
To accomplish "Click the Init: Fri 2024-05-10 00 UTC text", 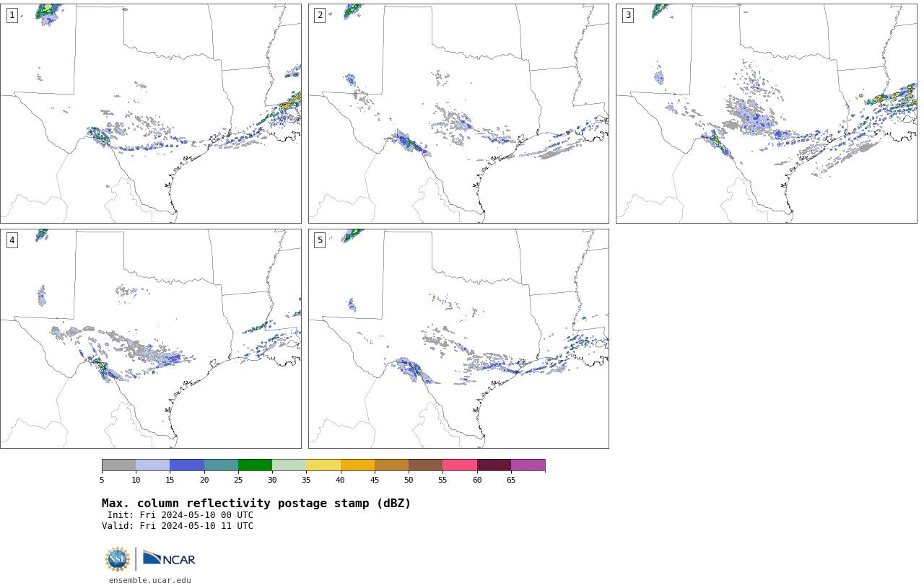I will tap(180, 515).
